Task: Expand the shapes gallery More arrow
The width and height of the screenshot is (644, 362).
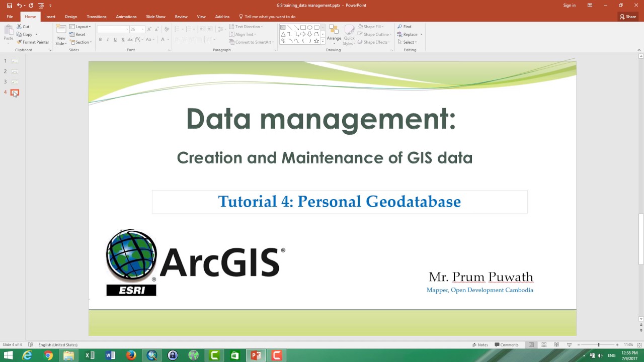Action: point(323,41)
